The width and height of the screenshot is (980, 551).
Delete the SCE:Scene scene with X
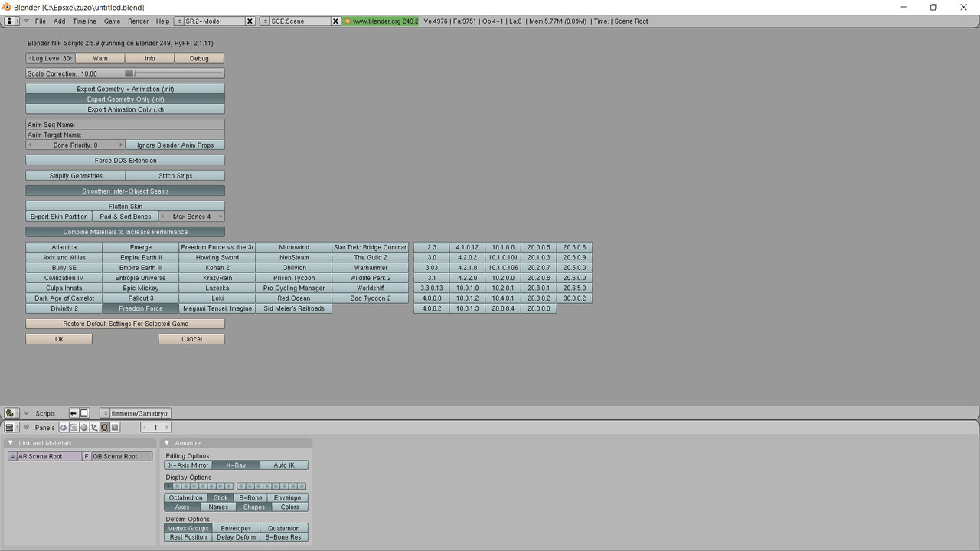(335, 21)
